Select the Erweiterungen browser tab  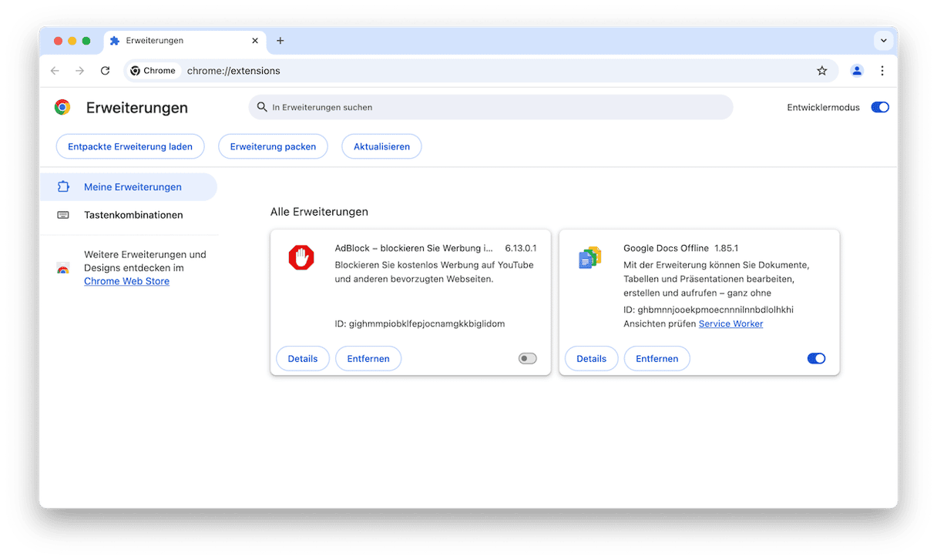pos(184,41)
